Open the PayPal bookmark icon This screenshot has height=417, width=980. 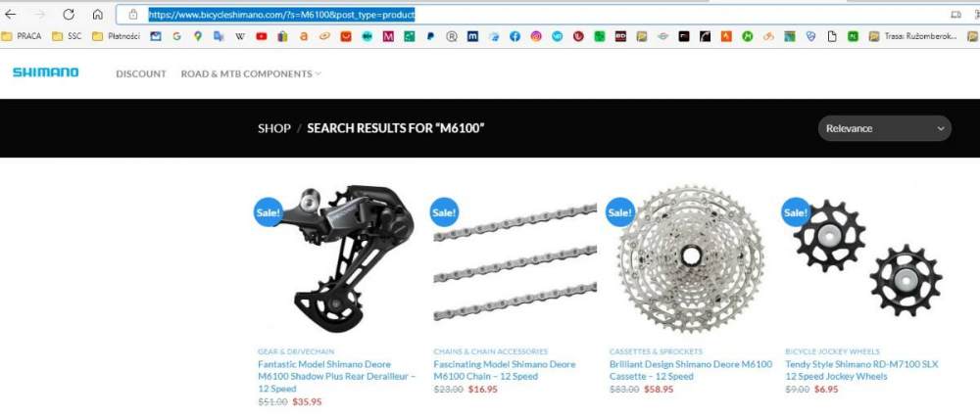[430, 37]
